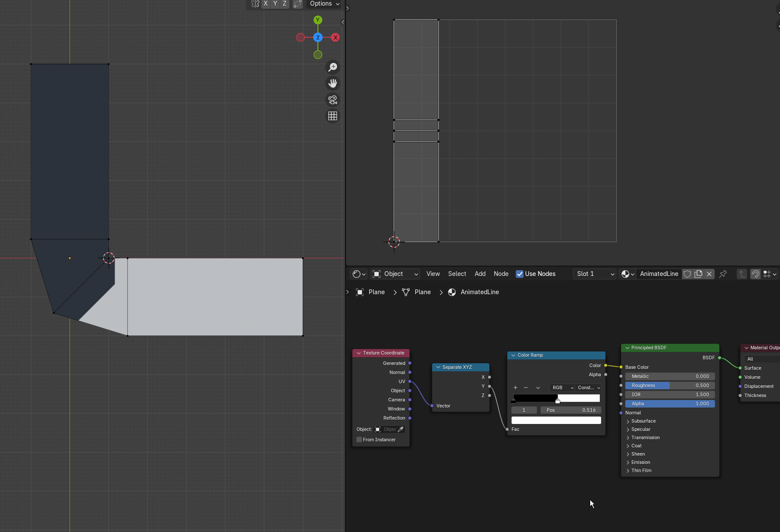Click the IOR value field
The height and width of the screenshot is (532, 780).
[670, 394]
